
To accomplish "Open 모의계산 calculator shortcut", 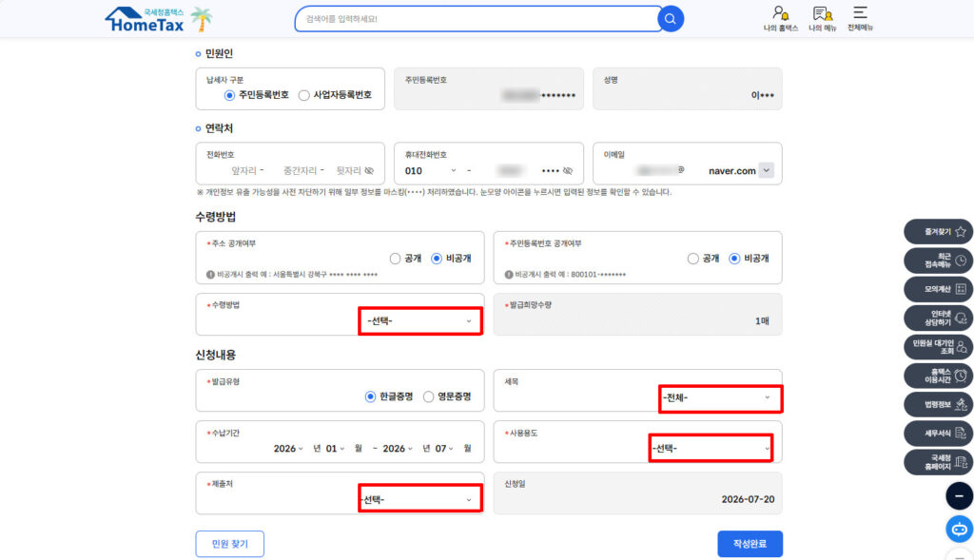I will (x=939, y=289).
